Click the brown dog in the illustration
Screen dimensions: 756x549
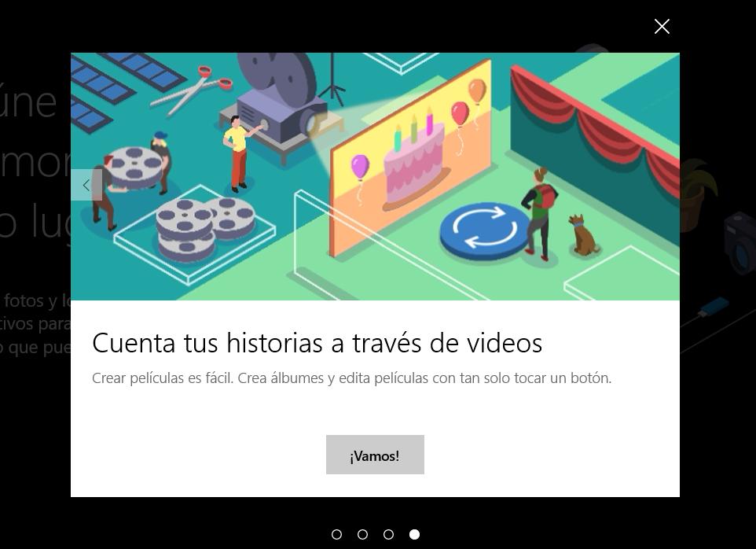coord(583,235)
